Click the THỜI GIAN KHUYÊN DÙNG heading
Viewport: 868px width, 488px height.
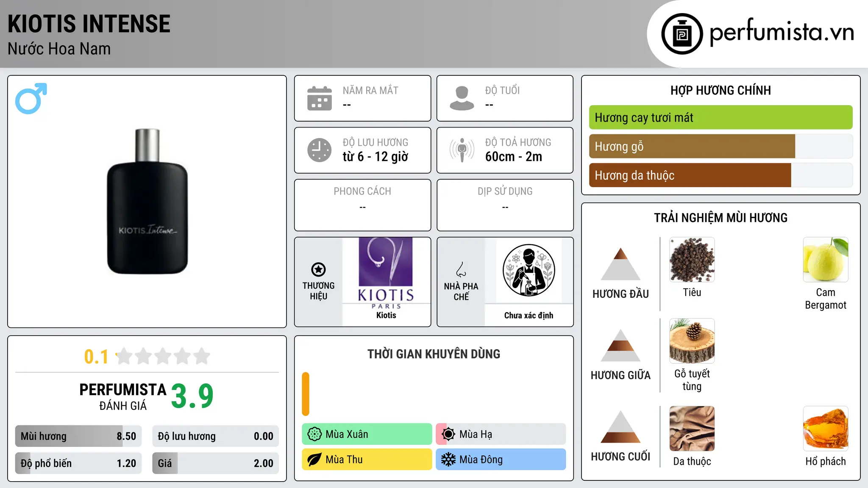(x=434, y=354)
